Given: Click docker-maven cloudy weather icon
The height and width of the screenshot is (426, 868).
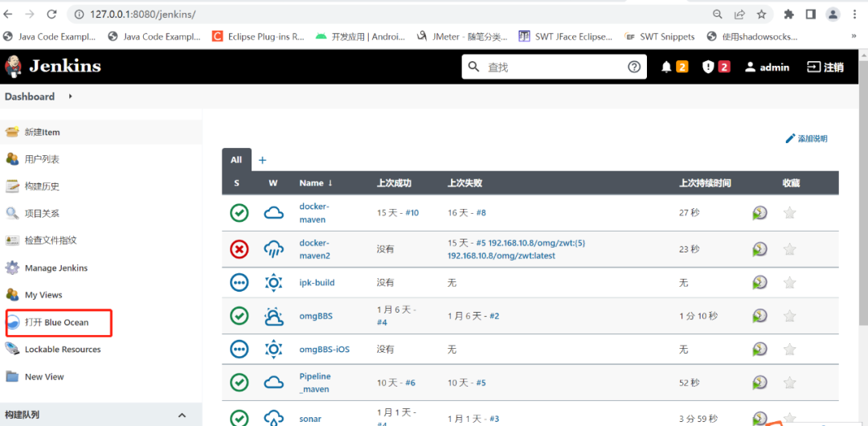Looking at the screenshot, I should [x=273, y=213].
